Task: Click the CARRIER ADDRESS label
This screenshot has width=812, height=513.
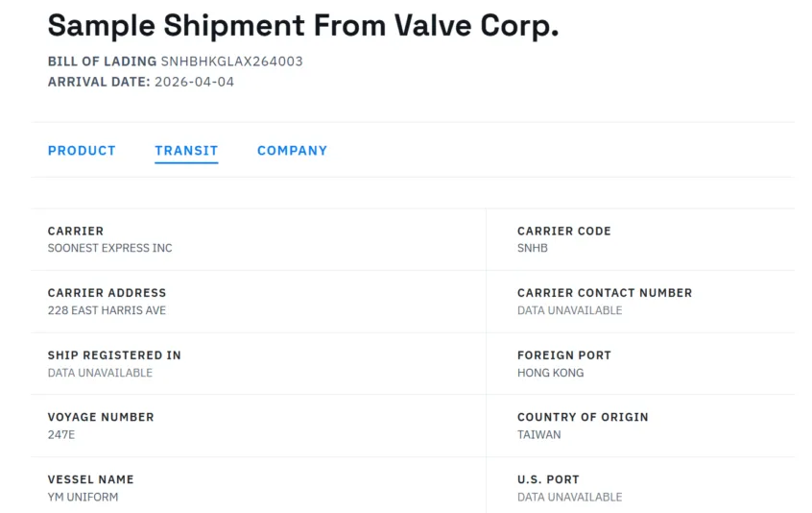Action: (107, 293)
